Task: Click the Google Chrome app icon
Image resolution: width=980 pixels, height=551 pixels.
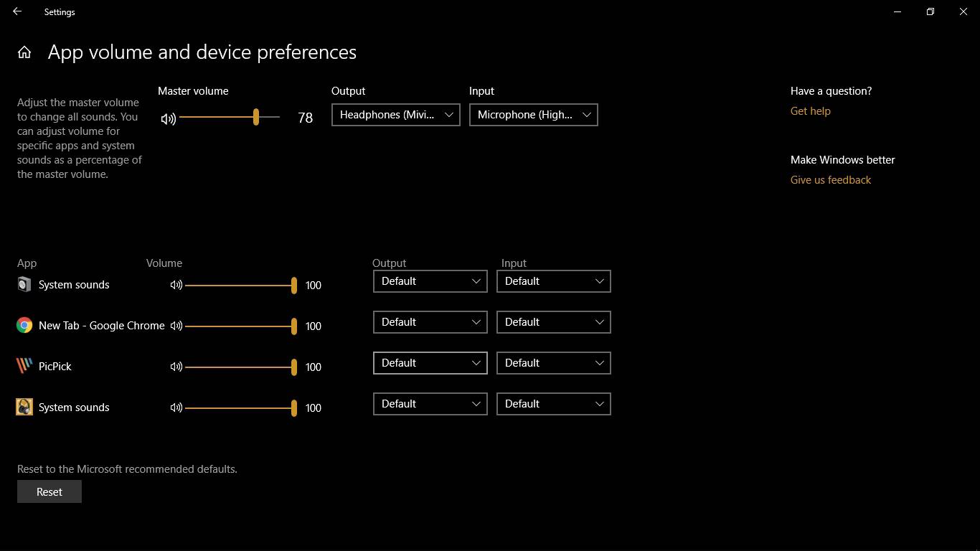Action: coord(24,326)
